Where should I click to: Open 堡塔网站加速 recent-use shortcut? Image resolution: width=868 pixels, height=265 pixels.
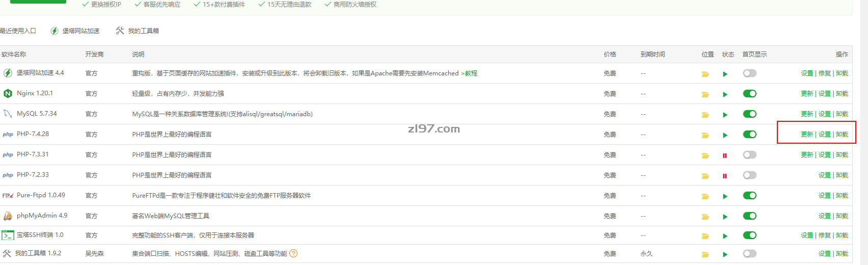(75, 31)
